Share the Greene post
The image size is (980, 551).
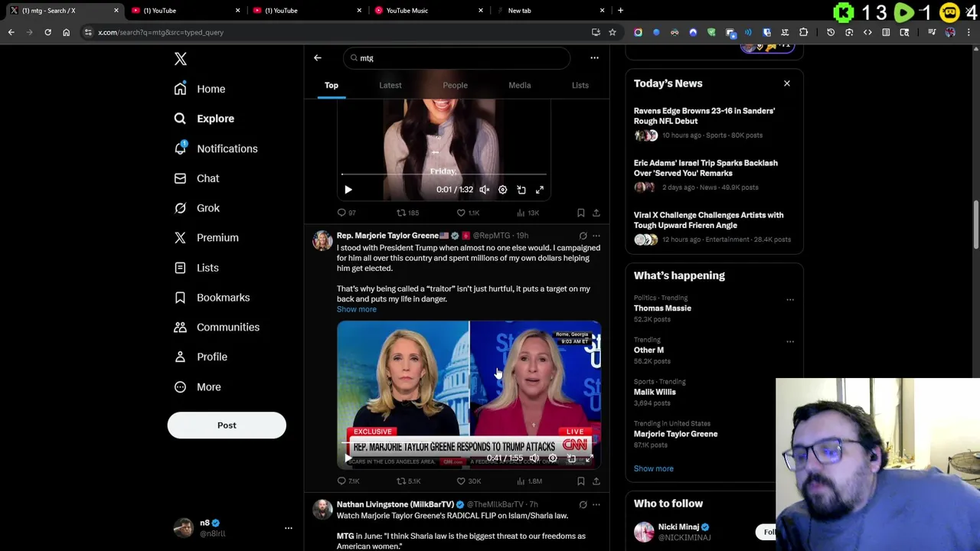(x=596, y=481)
